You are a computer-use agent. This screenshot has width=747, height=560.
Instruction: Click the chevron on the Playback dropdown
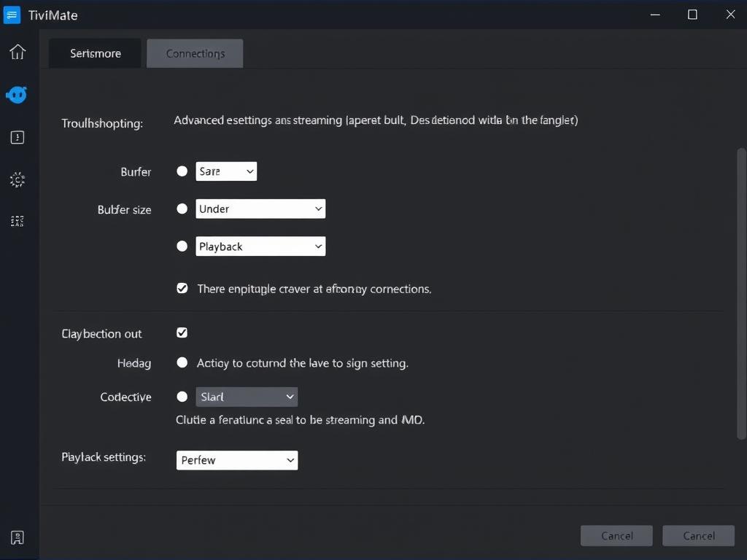point(319,246)
